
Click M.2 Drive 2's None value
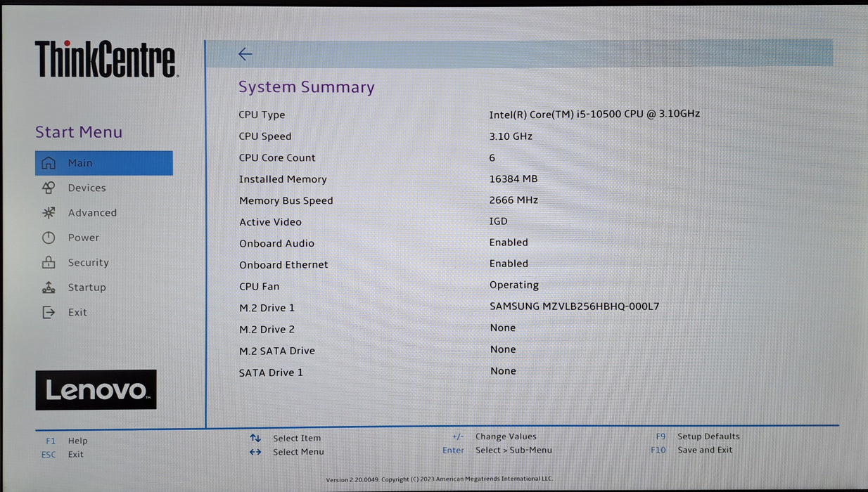point(503,328)
